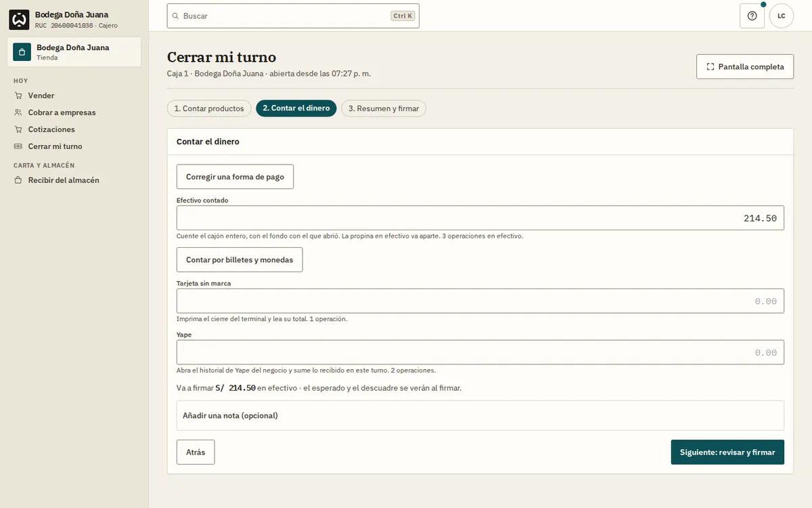
Task: Click the cart icon beside Cotizaciones
Action: coord(18,129)
